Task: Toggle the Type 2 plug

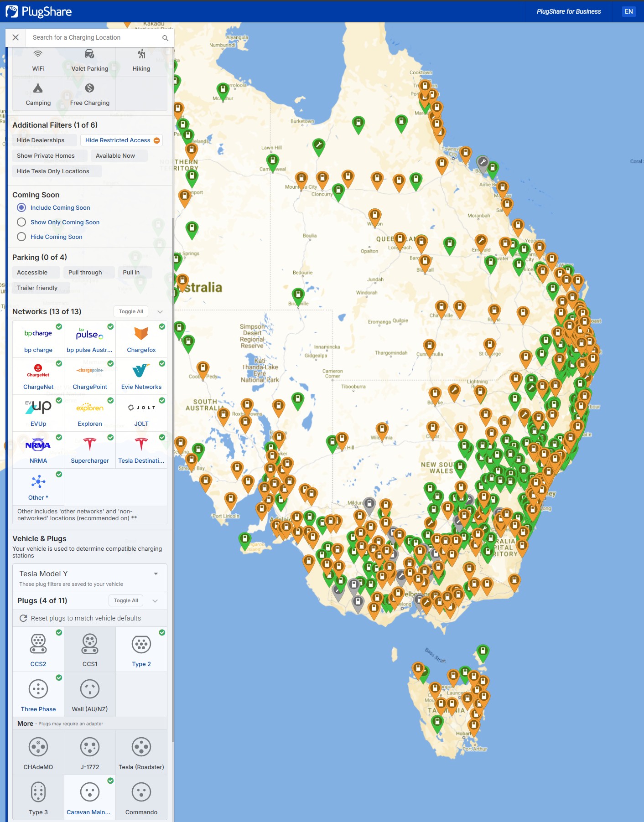Action: [141, 649]
